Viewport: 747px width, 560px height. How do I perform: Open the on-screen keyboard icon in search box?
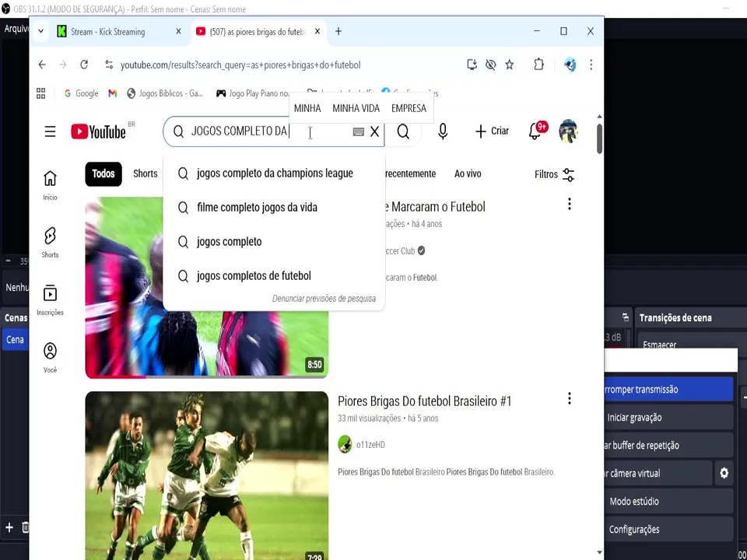(358, 132)
